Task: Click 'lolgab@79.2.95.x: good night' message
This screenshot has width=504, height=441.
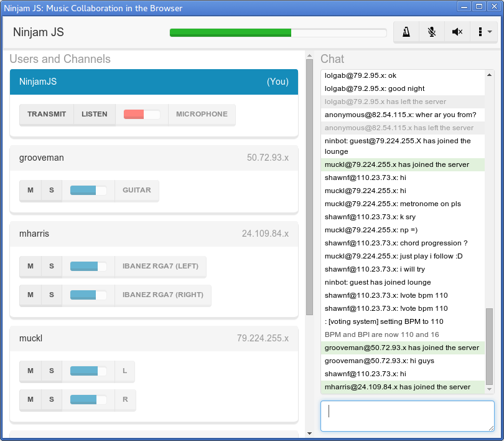Action: coord(403,88)
